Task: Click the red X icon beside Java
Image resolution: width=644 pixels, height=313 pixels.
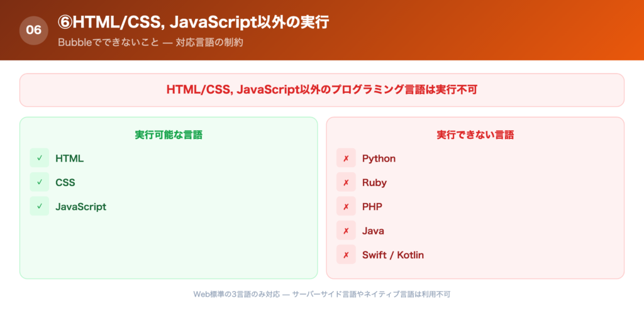Action: click(346, 231)
